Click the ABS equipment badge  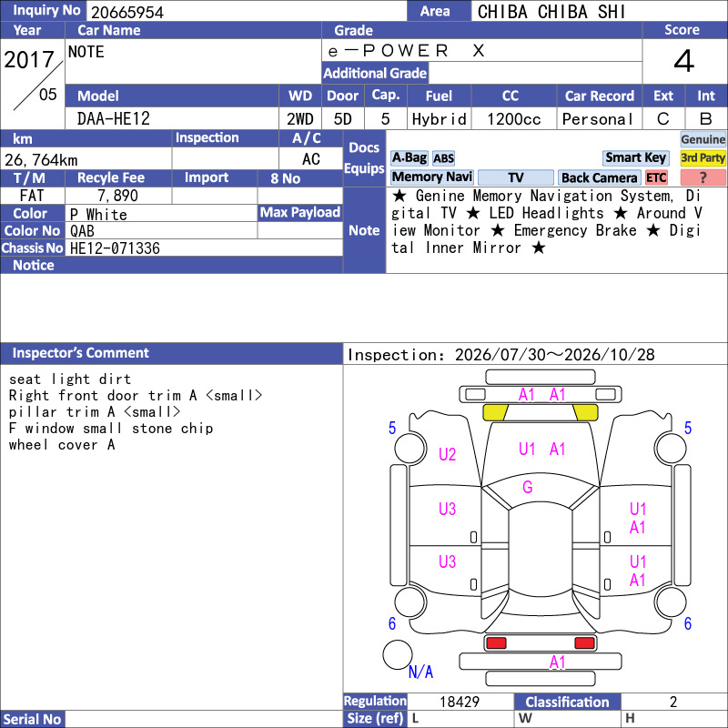tap(443, 158)
